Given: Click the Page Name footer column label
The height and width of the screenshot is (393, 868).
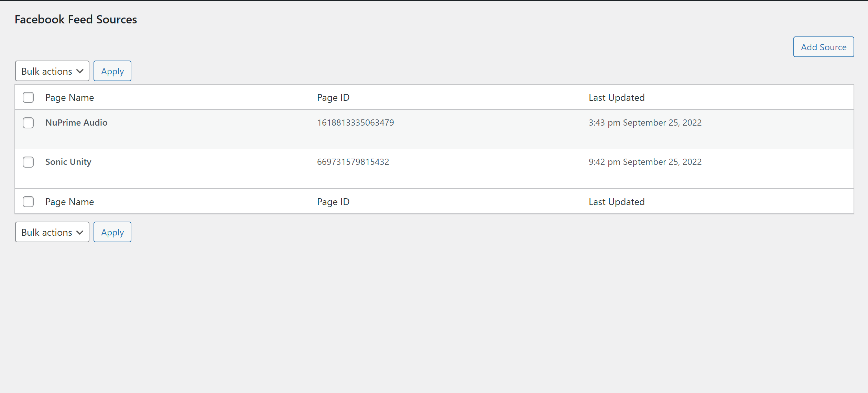Looking at the screenshot, I should 69,202.
